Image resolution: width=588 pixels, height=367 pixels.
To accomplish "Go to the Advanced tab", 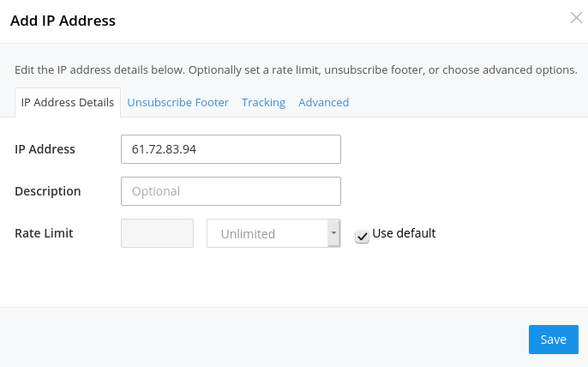I will point(323,102).
